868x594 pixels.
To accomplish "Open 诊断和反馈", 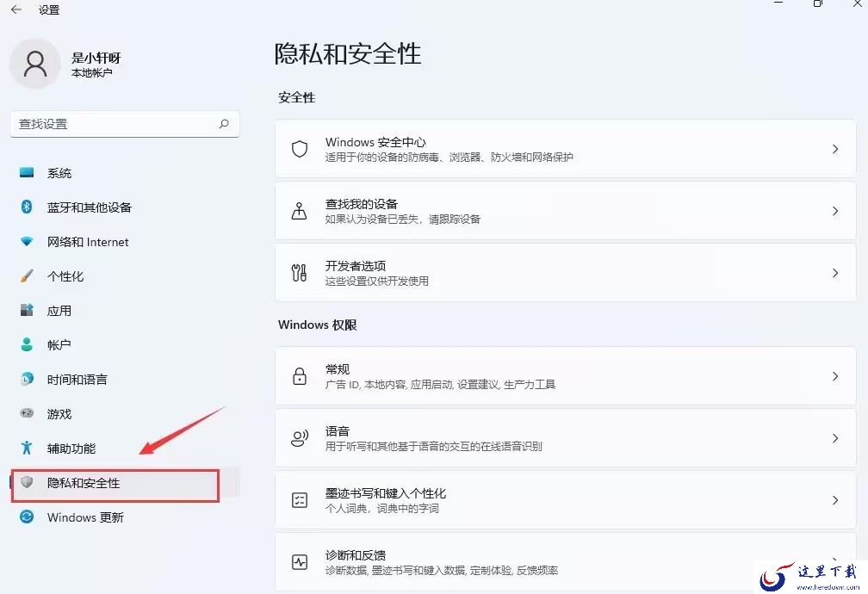I will [565, 562].
